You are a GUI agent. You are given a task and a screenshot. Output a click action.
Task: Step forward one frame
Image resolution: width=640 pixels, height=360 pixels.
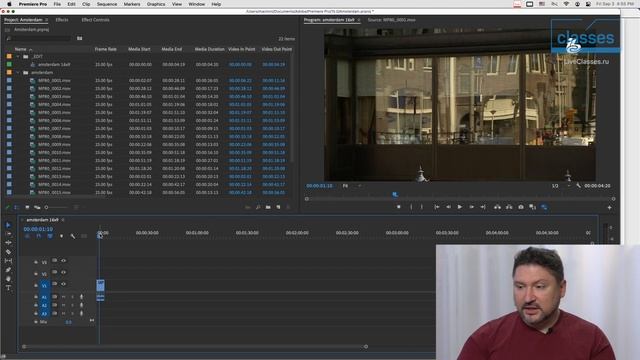pyautogui.click(x=471, y=207)
